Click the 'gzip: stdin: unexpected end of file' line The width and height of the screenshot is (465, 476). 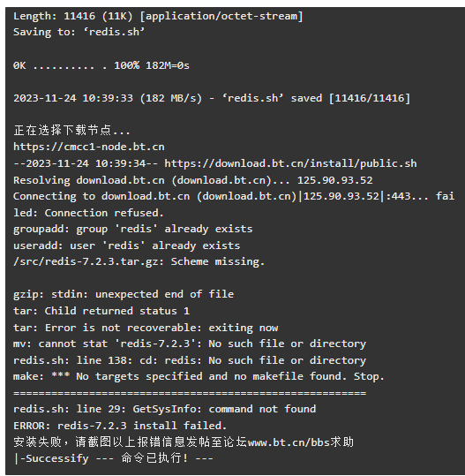click(124, 294)
